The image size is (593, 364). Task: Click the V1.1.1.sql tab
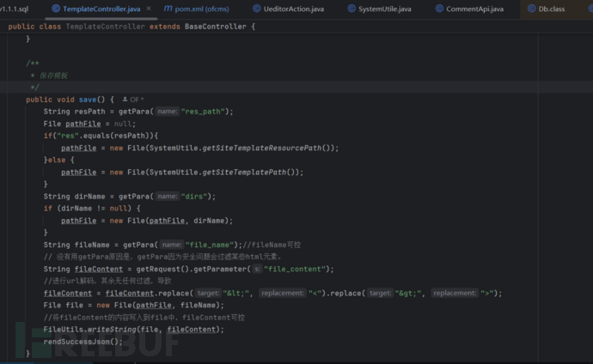coord(15,9)
